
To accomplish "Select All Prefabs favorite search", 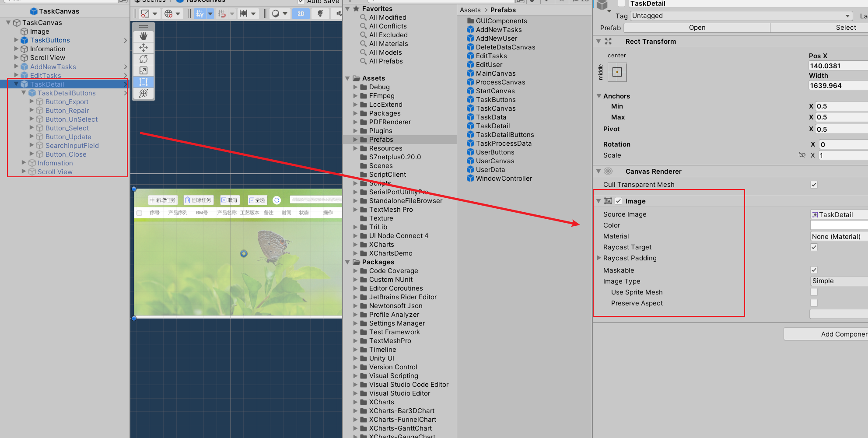I will pos(386,61).
